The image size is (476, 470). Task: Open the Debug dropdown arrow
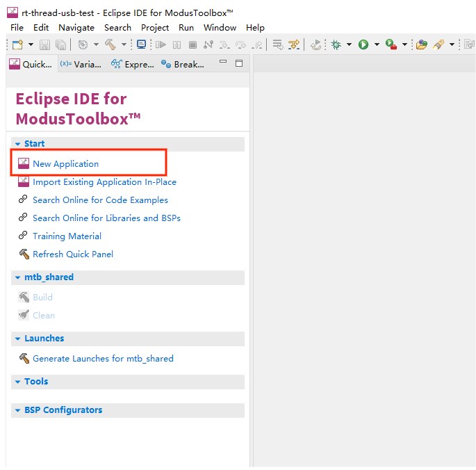349,44
